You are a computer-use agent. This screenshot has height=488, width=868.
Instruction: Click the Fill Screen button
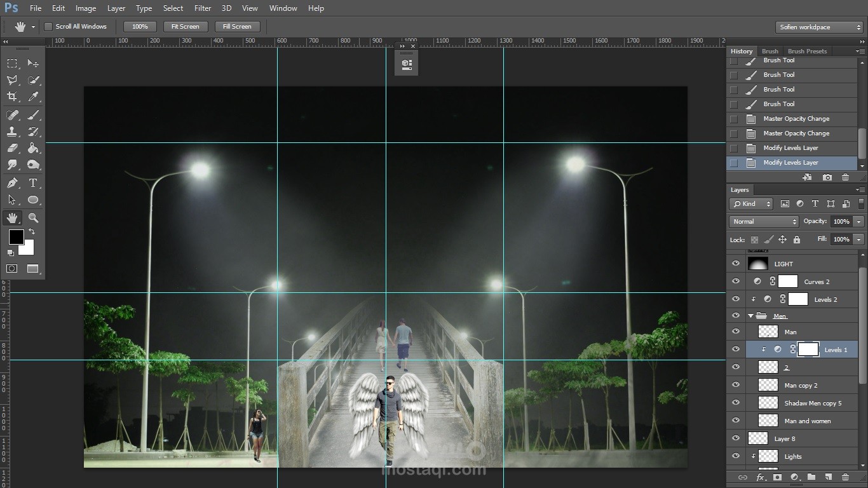[237, 27]
